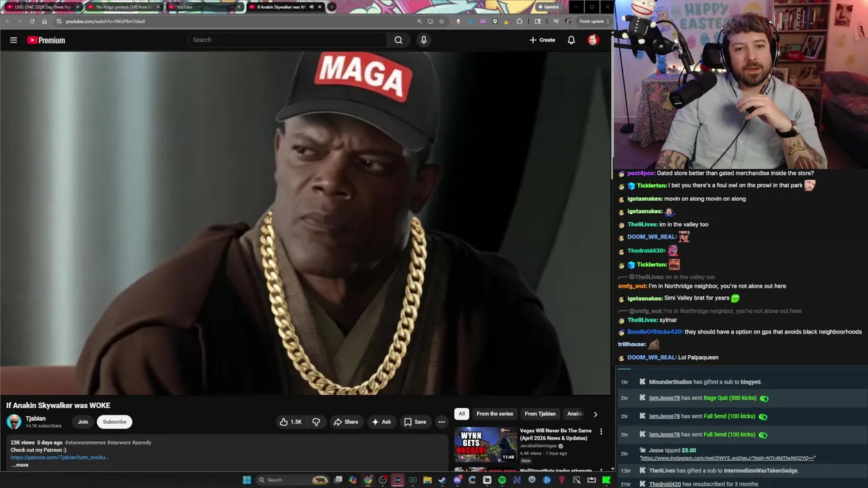This screenshot has height=488, width=868.
Task: Switch to No Kings protest LIVE tab
Action: coord(123,7)
